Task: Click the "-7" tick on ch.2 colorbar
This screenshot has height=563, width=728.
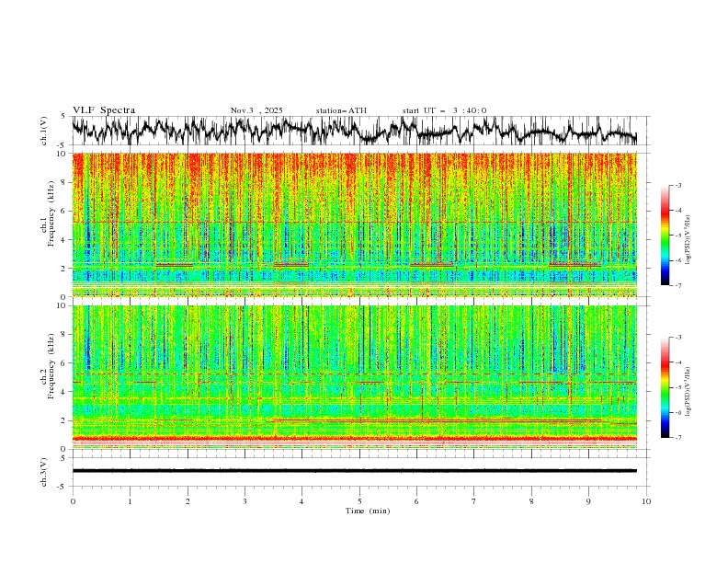Action: 678,437
